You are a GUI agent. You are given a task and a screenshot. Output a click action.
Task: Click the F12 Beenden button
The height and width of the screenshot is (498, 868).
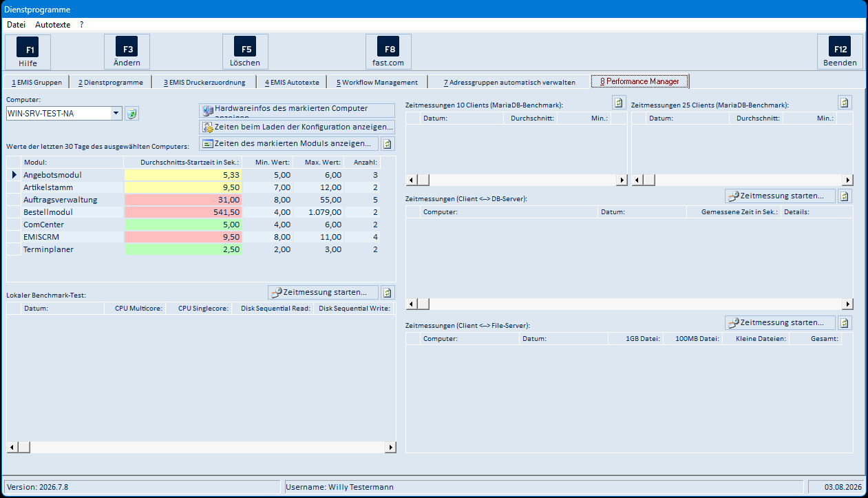tap(840, 52)
